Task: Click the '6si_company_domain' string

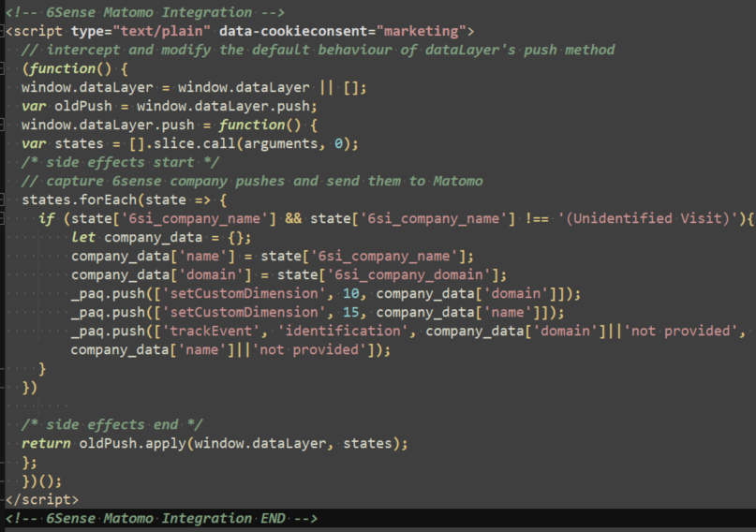Action: [x=408, y=275]
